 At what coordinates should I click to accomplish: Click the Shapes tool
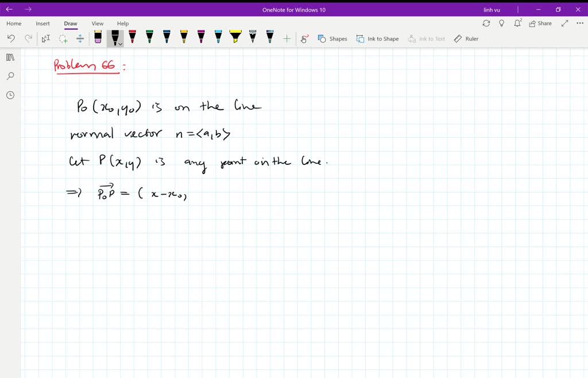[333, 38]
